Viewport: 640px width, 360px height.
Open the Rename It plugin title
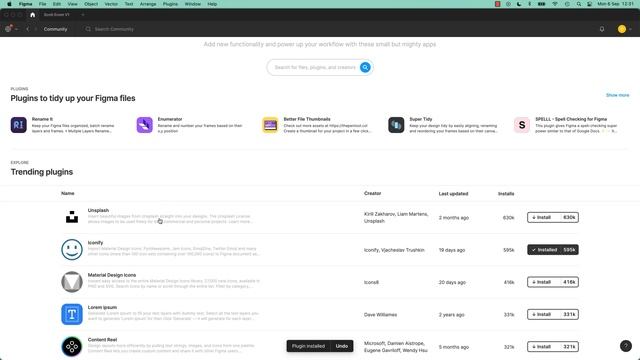tap(42, 119)
